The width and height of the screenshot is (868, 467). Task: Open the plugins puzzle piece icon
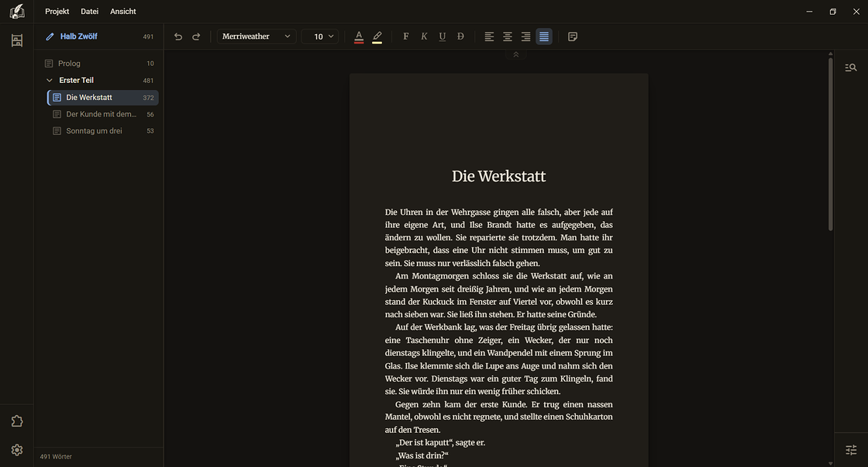(17, 421)
